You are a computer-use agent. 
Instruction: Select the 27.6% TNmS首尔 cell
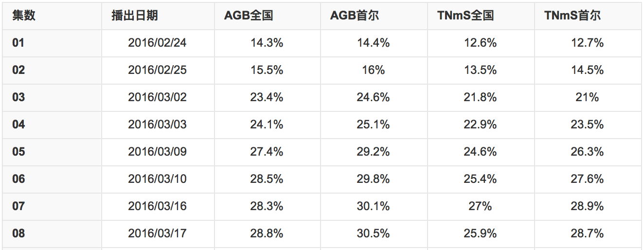[x=588, y=179]
